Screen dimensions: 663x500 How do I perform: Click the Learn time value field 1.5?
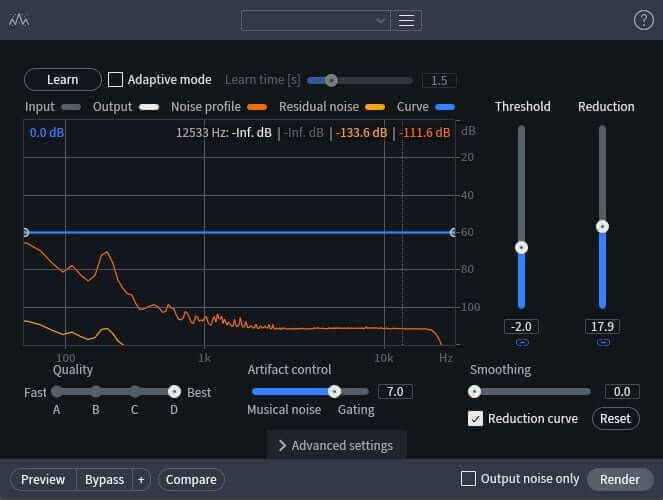pyautogui.click(x=439, y=80)
